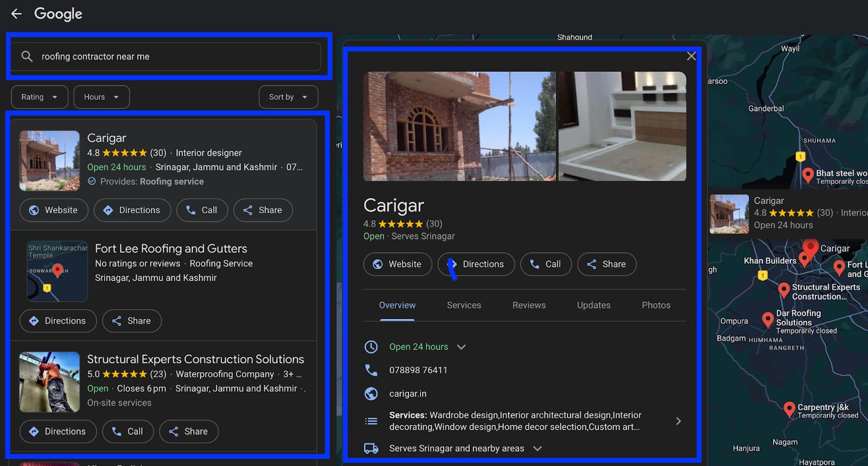868x466 pixels.
Task: Open Structural Experts Construction Solutions thumbnail
Action: coord(49,382)
